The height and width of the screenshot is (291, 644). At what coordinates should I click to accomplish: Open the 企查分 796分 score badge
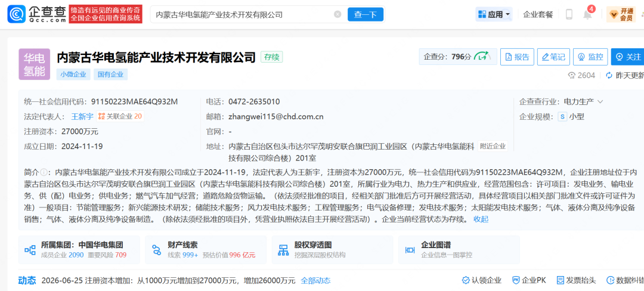(458, 57)
